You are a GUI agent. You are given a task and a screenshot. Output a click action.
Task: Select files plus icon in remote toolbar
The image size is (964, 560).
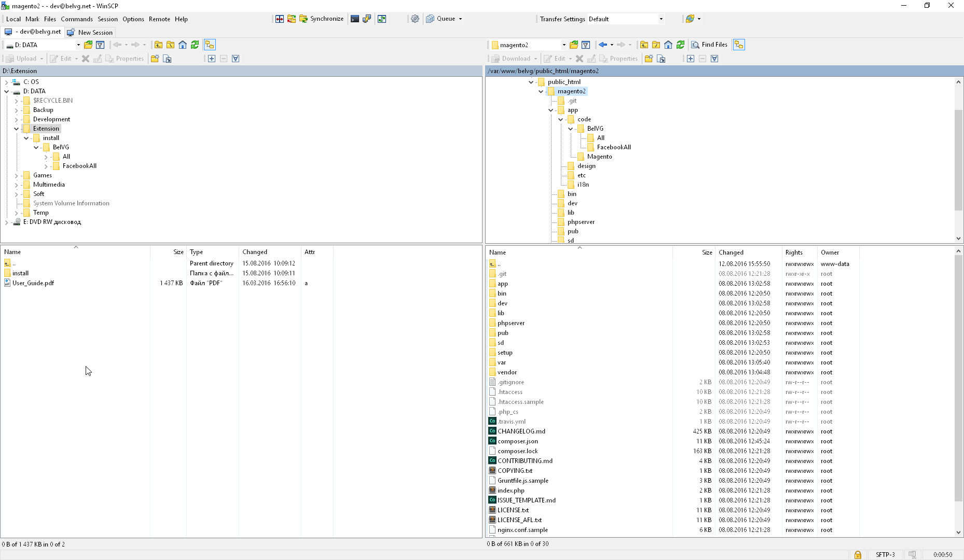[691, 59]
